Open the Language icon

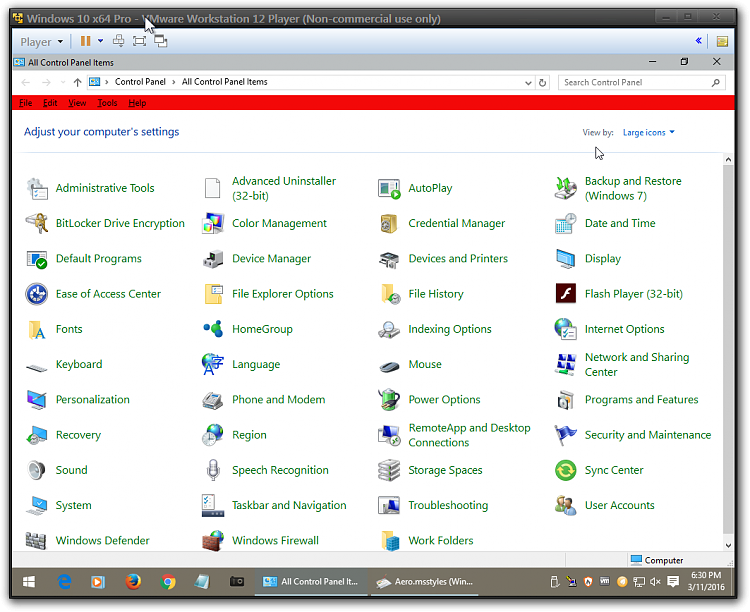pyautogui.click(x=213, y=365)
